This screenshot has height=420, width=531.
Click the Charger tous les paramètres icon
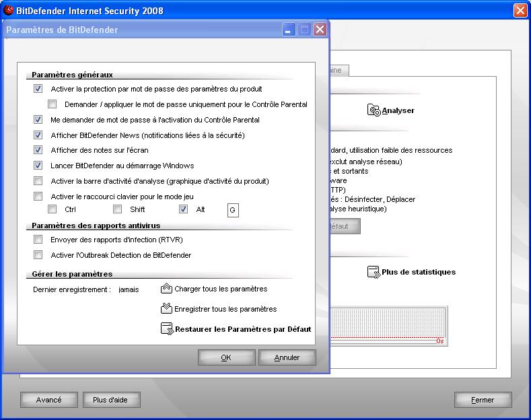166,289
